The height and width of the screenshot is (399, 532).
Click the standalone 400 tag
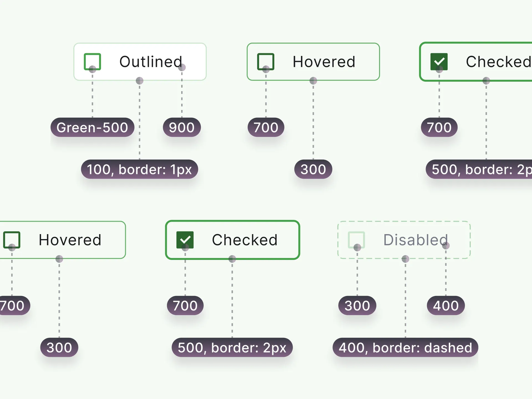click(446, 306)
